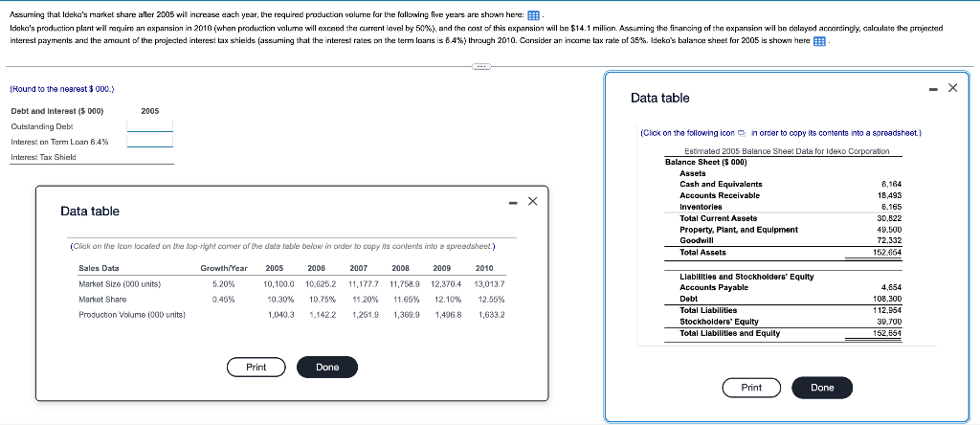Image resolution: width=980 pixels, height=425 pixels.
Task: Click the 'Growth/Year' column header
Action: (224, 268)
